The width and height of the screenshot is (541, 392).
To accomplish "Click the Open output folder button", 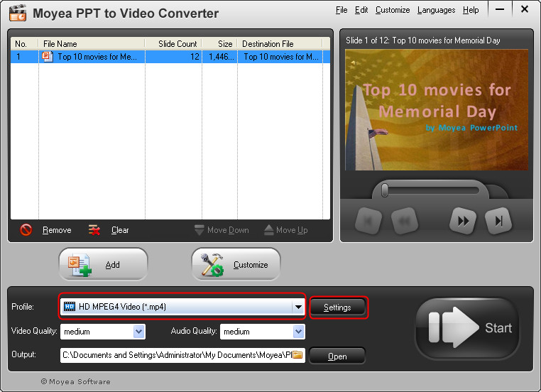I will [x=337, y=356].
